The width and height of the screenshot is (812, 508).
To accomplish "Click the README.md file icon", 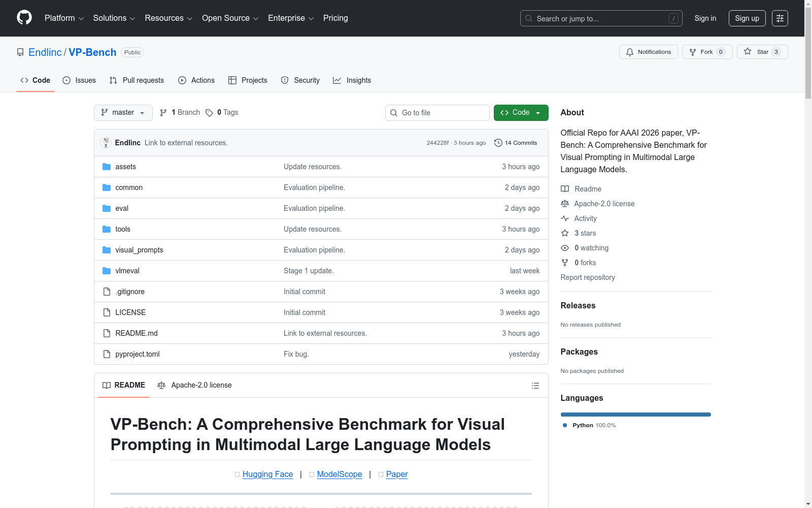I will point(107,333).
